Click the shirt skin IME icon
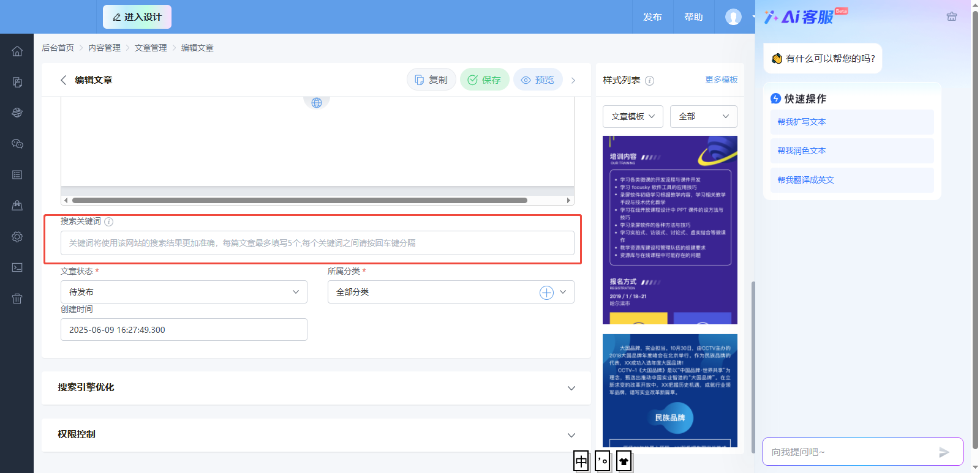980x473 pixels. pyautogui.click(x=624, y=461)
